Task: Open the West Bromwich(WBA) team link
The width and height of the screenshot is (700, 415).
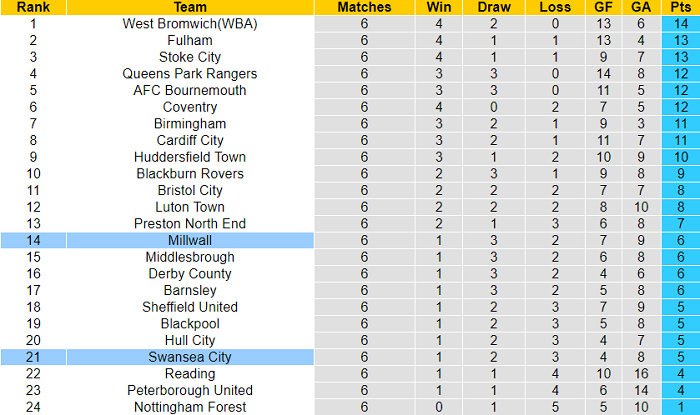Action: pyautogui.click(x=189, y=23)
